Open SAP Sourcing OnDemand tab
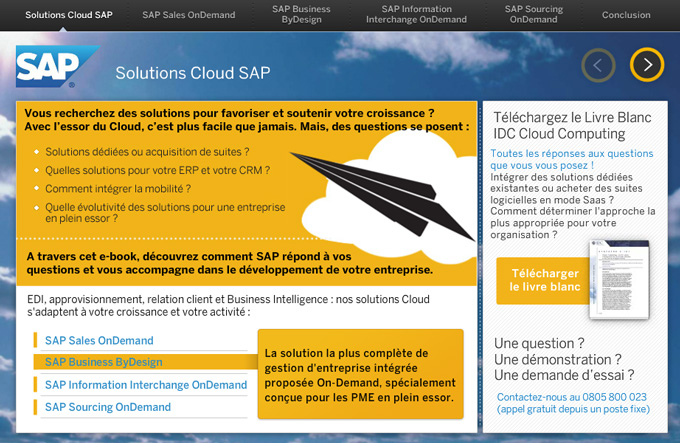Image resolution: width=680 pixels, height=443 pixels. (x=533, y=14)
